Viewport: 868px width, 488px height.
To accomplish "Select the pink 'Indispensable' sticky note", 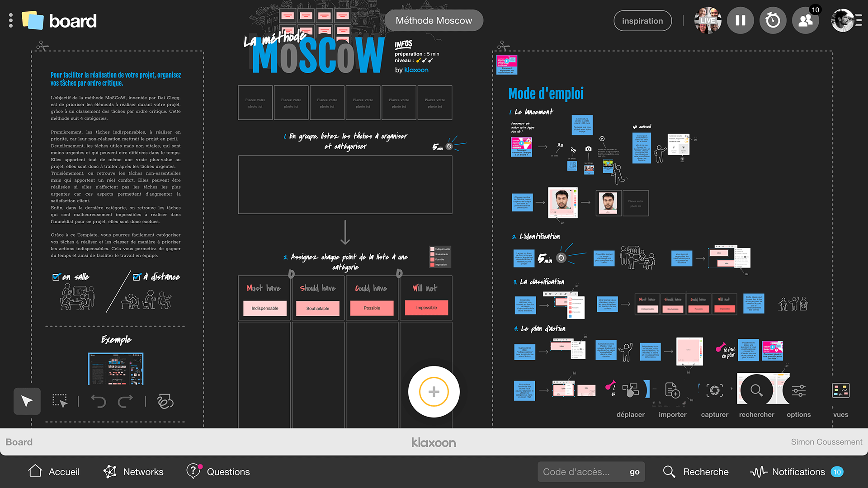I will (x=265, y=308).
